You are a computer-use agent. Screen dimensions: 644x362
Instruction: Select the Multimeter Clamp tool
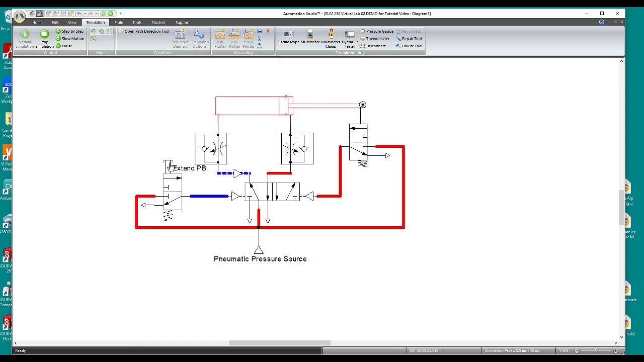pos(331,39)
